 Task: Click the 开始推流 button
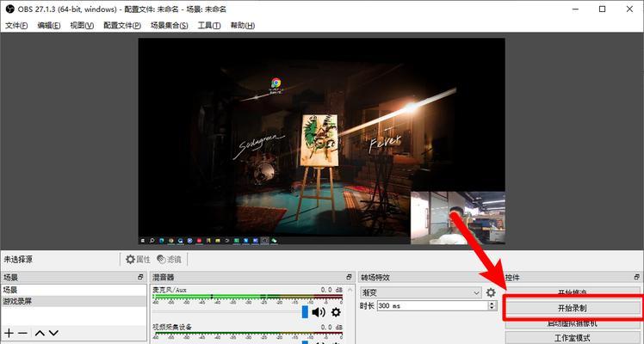pyautogui.click(x=573, y=292)
